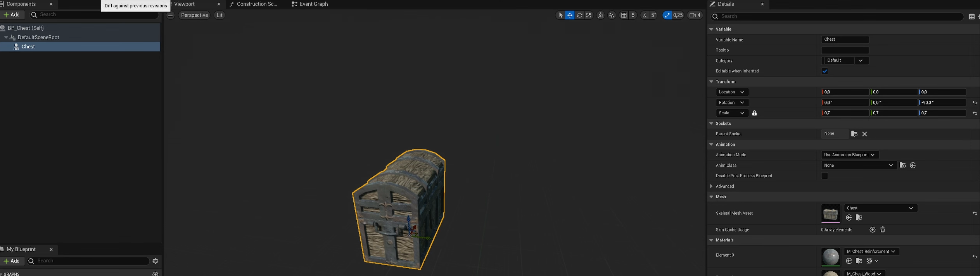The height and width of the screenshot is (276, 980).
Task: Open rotation snap value 5°
Action: coord(653,15)
